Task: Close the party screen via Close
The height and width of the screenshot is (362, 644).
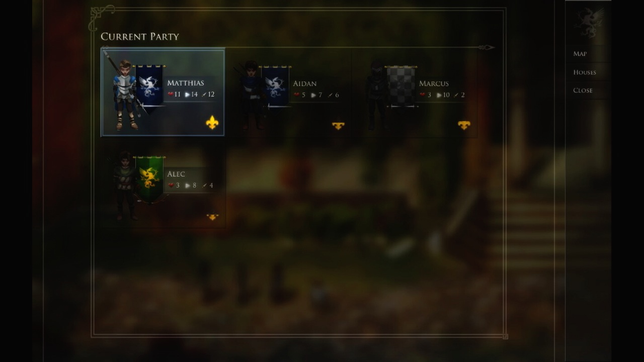Action: [583, 90]
